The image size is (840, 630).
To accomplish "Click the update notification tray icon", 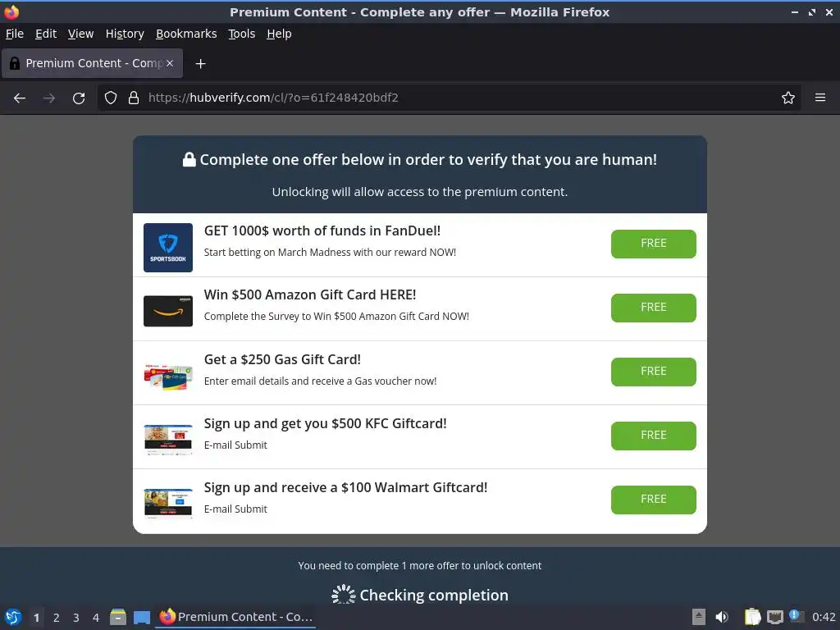I will [796, 616].
